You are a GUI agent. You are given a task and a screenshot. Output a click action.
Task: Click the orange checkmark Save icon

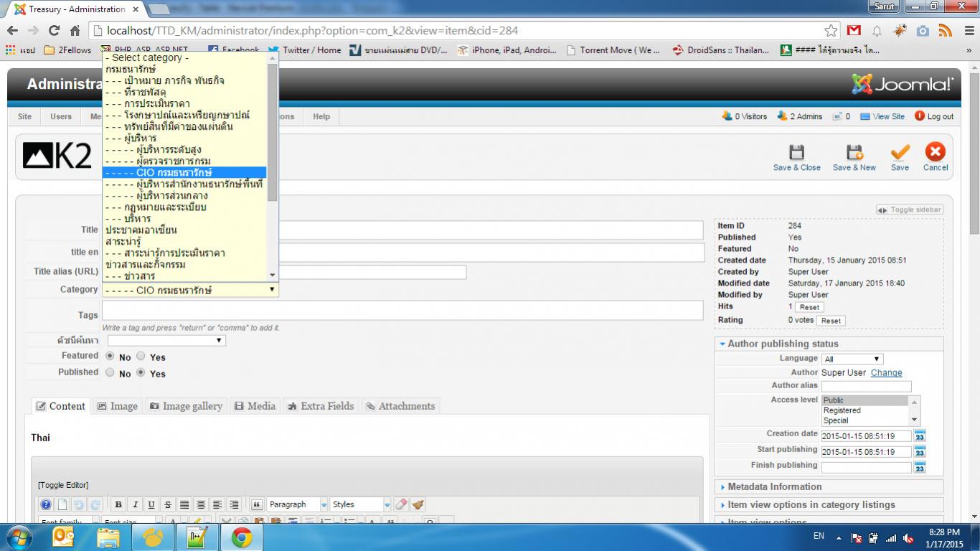click(900, 152)
